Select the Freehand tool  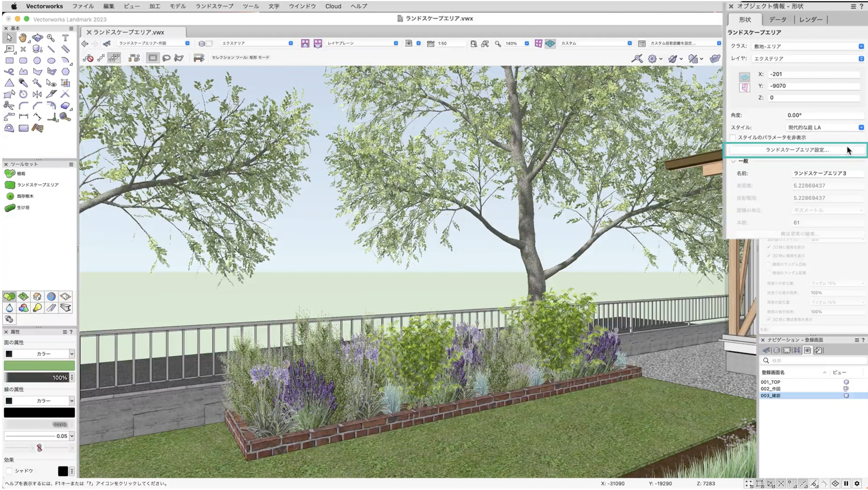pos(9,72)
